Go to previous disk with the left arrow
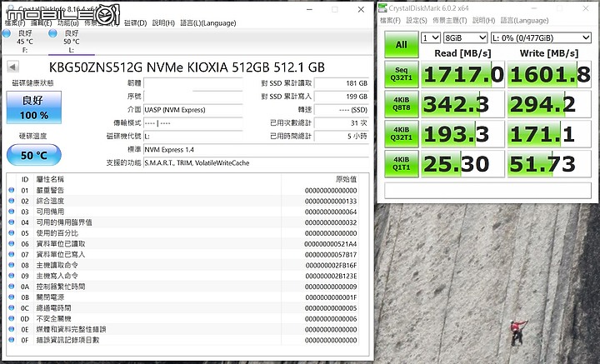This screenshot has height=364, width=600. (x=12, y=67)
